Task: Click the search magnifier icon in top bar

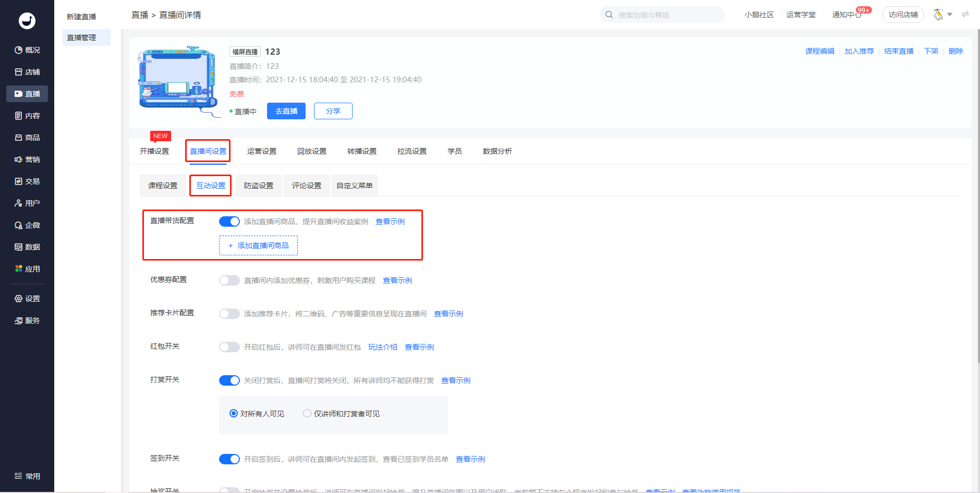Action: 609,15
